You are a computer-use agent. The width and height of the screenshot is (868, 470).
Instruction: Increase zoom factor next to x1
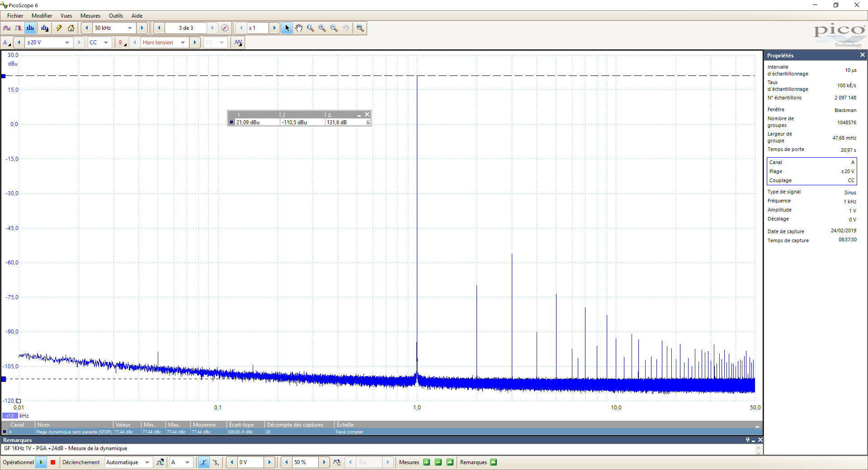tap(274, 28)
